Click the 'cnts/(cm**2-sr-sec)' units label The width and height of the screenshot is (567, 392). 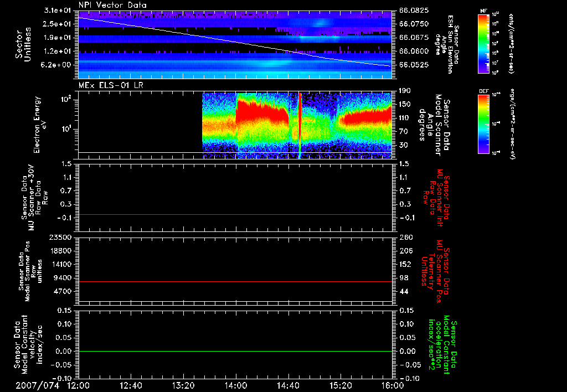[511, 44]
